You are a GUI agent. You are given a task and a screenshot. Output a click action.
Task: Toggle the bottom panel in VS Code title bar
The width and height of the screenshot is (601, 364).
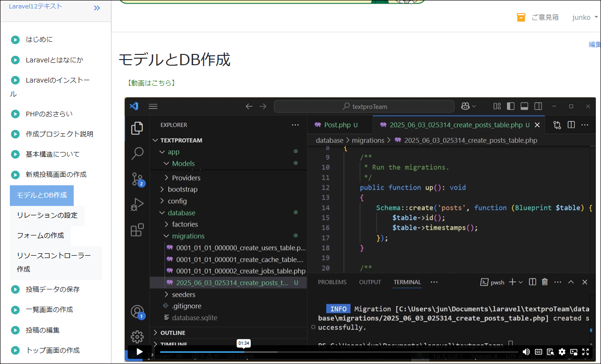[x=524, y=106]
